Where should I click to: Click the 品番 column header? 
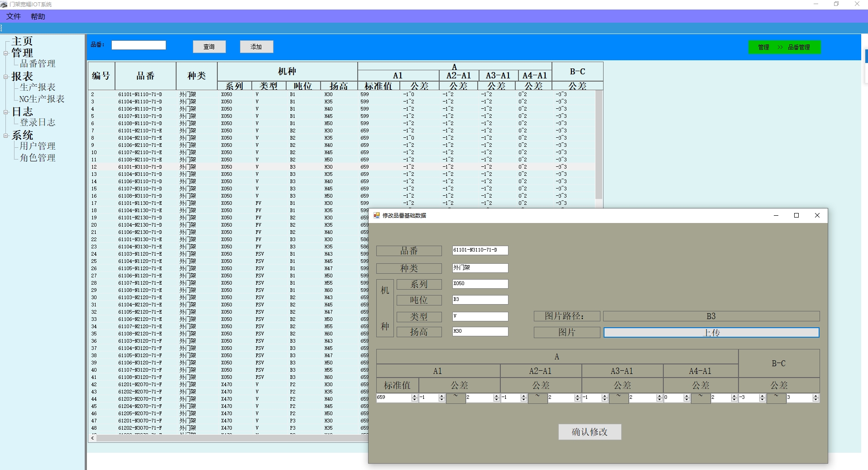tap(145, 76)
